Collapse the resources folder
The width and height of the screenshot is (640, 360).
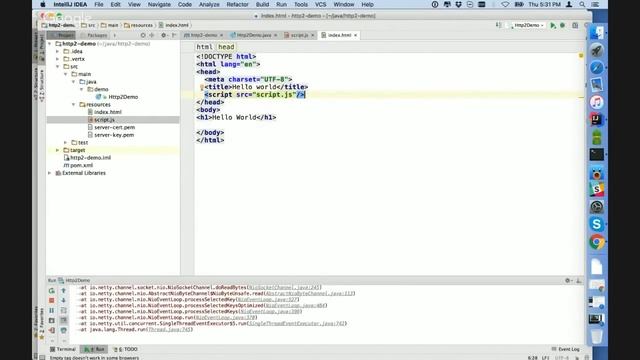pyautogui.click(x=73, y=104)
